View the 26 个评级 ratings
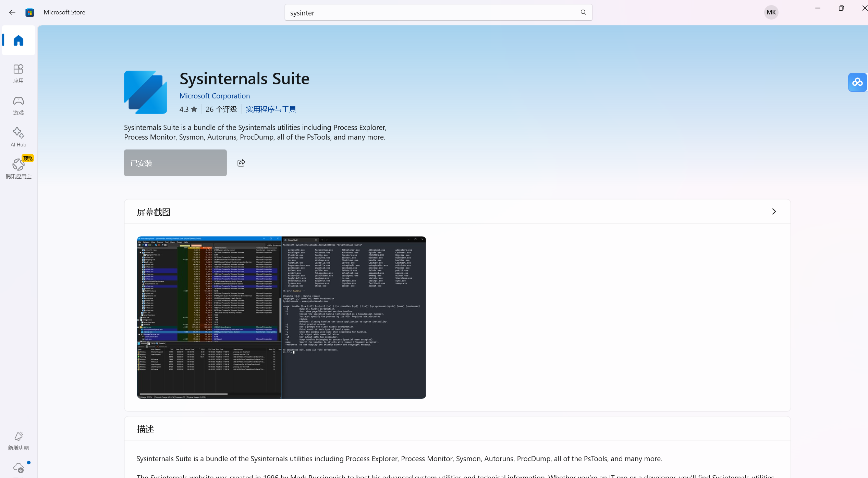 [x=221, y=109]
